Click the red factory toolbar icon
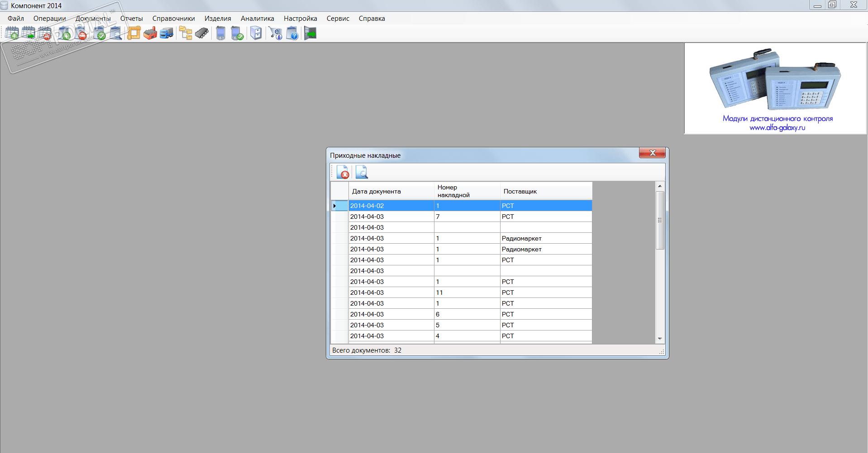This screenshot has width=868, height=453. point(150,33)
